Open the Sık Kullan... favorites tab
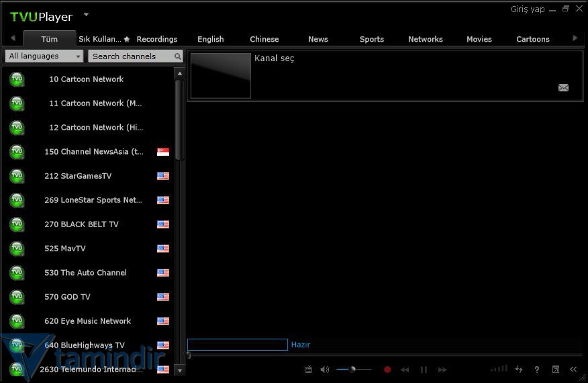588x383 pixels. pyautogui.click(x=104, y=39)
